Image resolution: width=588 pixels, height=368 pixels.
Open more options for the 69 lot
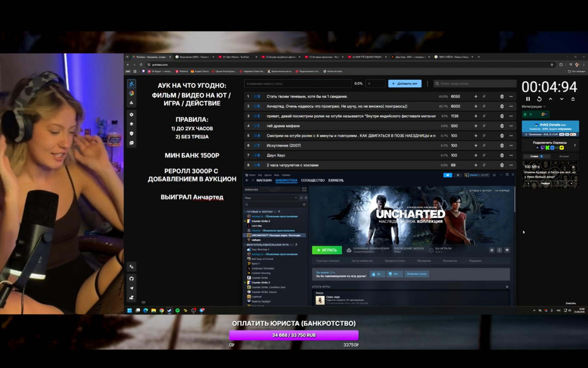point(511,165)
